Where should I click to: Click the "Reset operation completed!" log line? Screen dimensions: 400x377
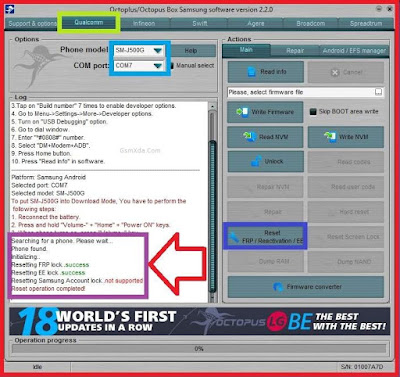click(48, 289)
